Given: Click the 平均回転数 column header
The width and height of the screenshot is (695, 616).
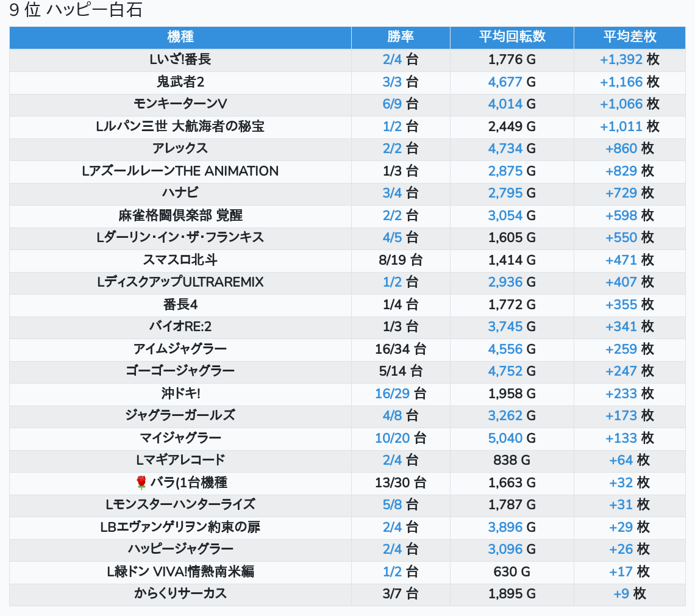Looking at the screenshot, I should point(512,37).
